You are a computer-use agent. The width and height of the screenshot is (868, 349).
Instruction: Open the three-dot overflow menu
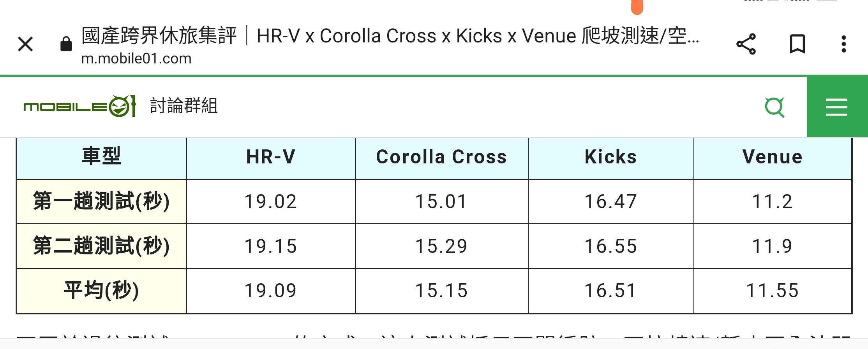(x=843, y=44)
